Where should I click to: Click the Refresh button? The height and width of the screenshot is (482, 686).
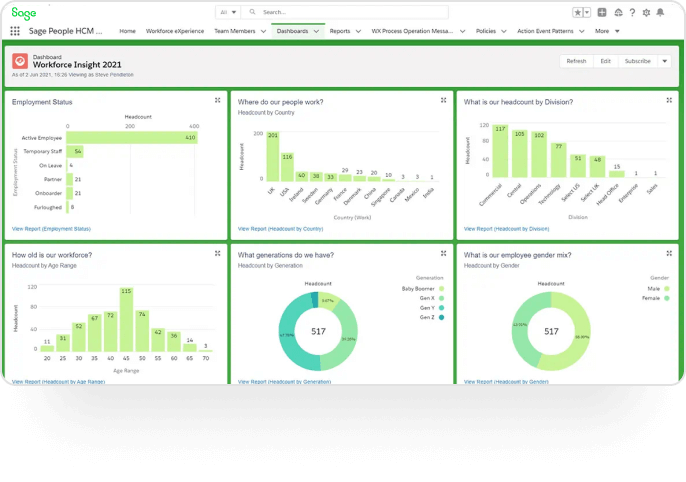[576, 61]
